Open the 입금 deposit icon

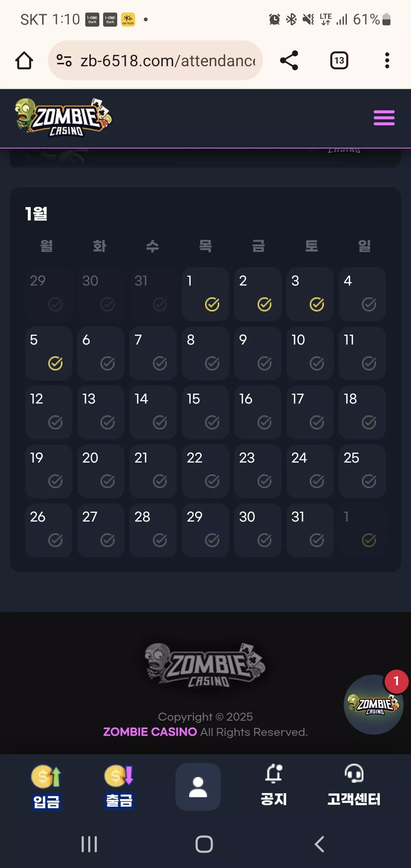(46, 787)
